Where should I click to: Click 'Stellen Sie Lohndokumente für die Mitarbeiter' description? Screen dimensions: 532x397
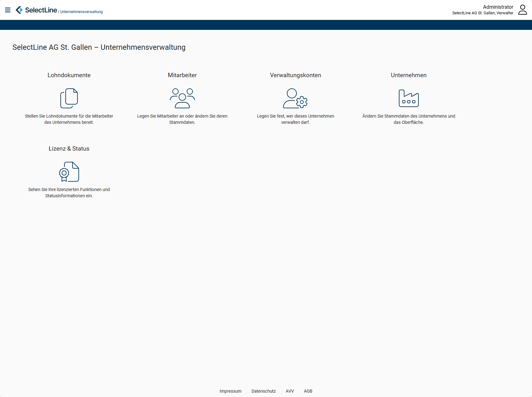69,119
